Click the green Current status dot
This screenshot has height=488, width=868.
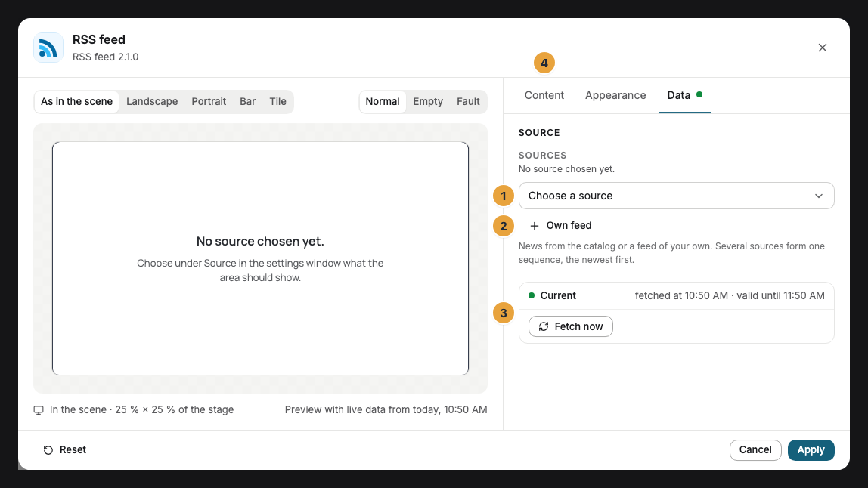[x=532, y=295]
